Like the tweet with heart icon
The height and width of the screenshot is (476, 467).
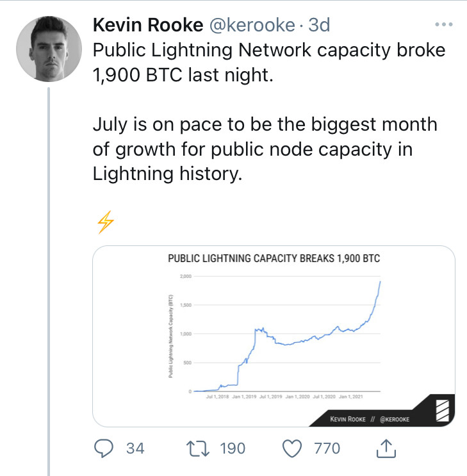coord(292,448)
